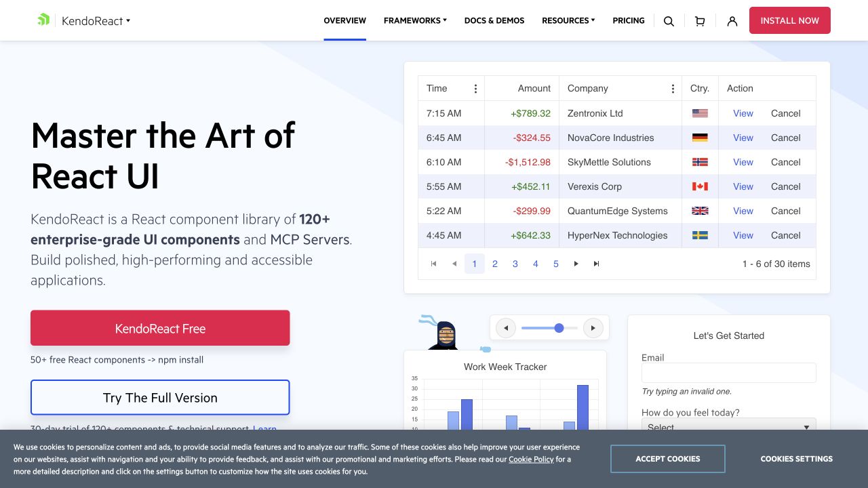Open the user account icon
Screen dimensions: 868x488
[732, 21]
